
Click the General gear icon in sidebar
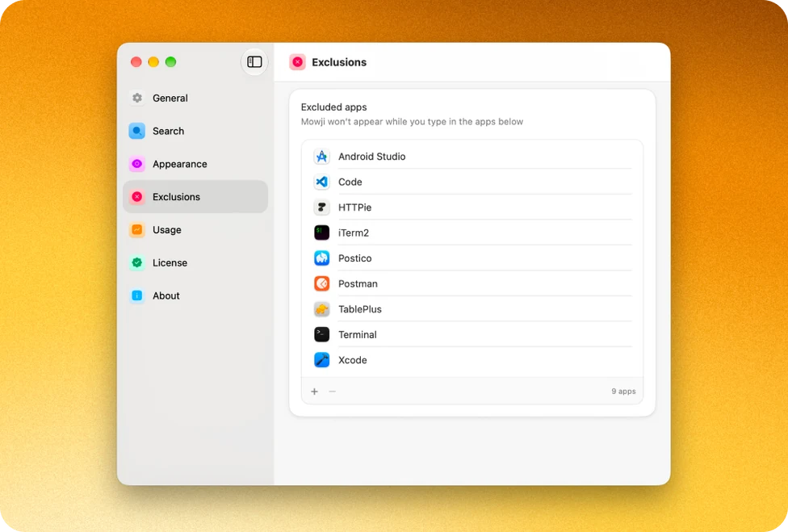137,98
